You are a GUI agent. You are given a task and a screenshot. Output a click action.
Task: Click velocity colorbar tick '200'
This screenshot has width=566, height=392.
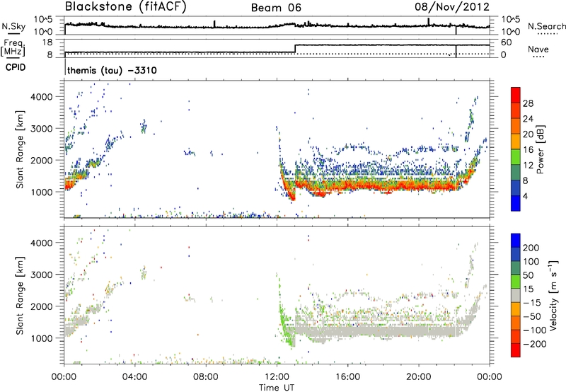pyautogui.click(x=531, y=248)
